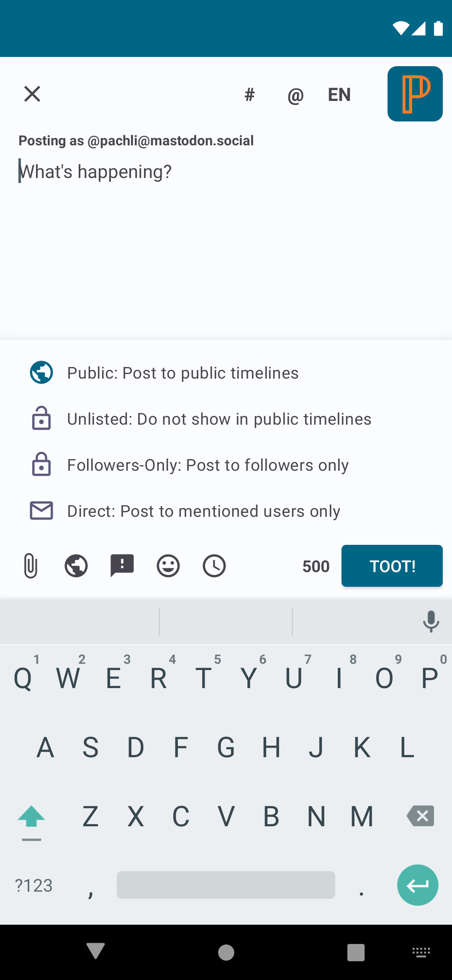Toggle the keyboard shift key
The image size is (452, 980).
click(31, 818)
